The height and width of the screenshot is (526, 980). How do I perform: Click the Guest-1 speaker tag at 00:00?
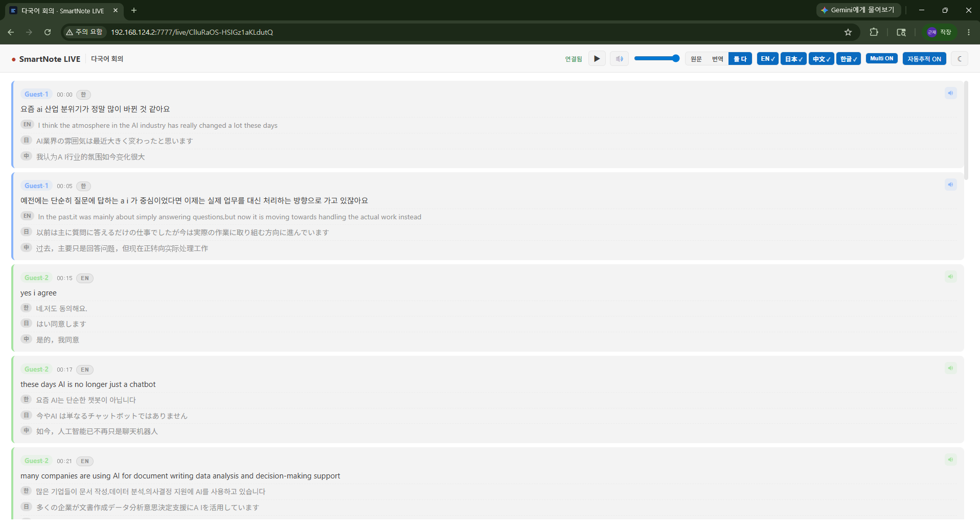click(x=36, y=94)
